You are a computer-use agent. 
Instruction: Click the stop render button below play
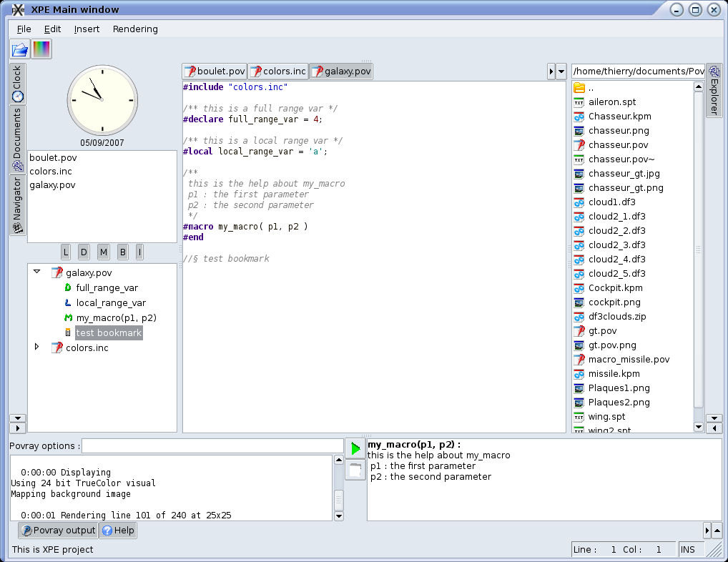click(355, 470)
